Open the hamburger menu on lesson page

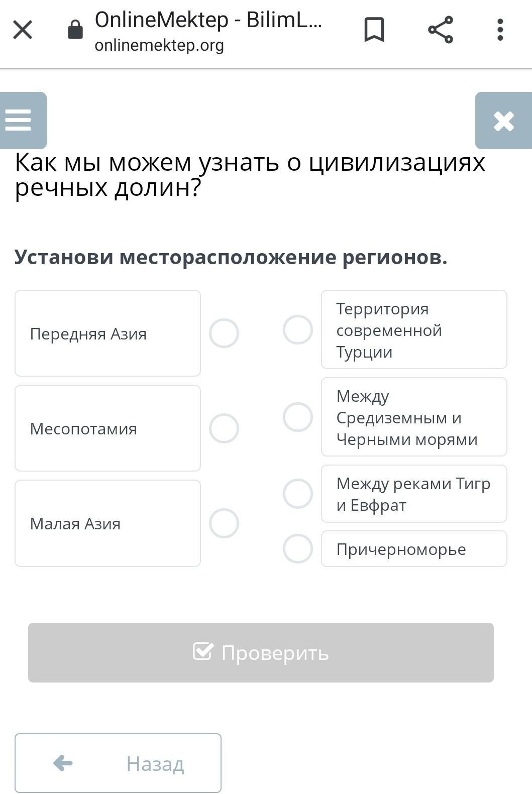pyautogui.click(x=23, y=121)
